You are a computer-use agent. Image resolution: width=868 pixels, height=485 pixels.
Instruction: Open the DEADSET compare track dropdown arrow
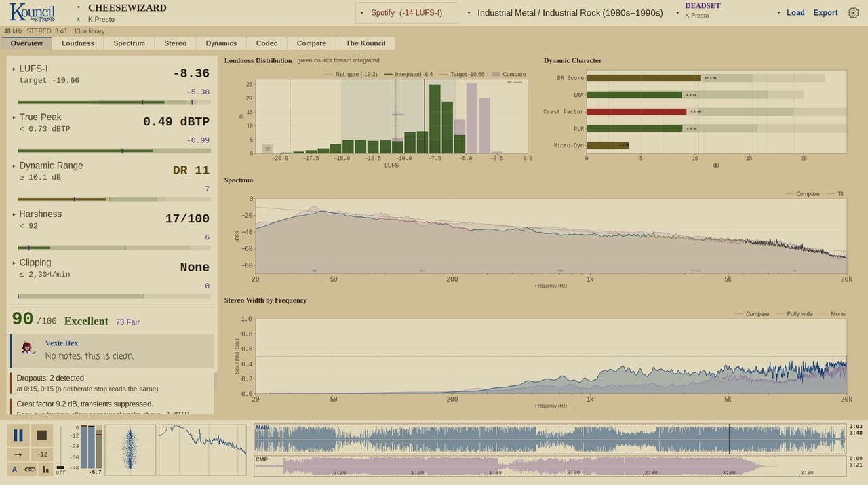tap(677, 12)
